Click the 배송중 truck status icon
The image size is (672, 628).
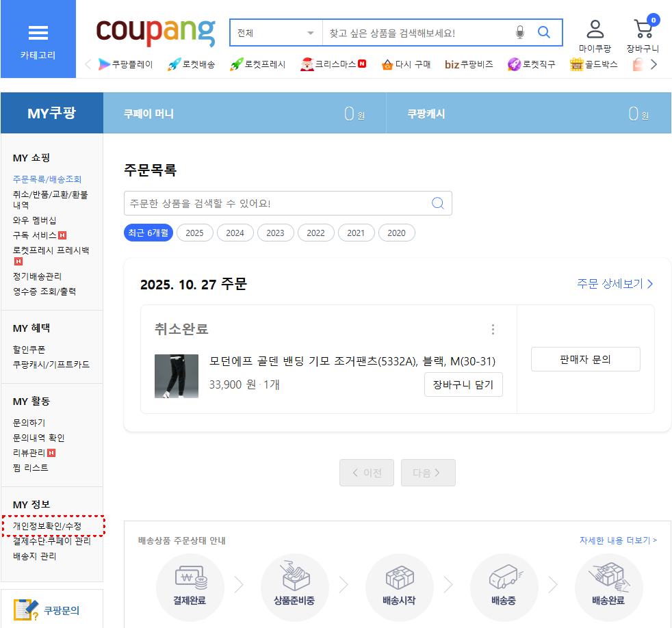pos(504,587)
